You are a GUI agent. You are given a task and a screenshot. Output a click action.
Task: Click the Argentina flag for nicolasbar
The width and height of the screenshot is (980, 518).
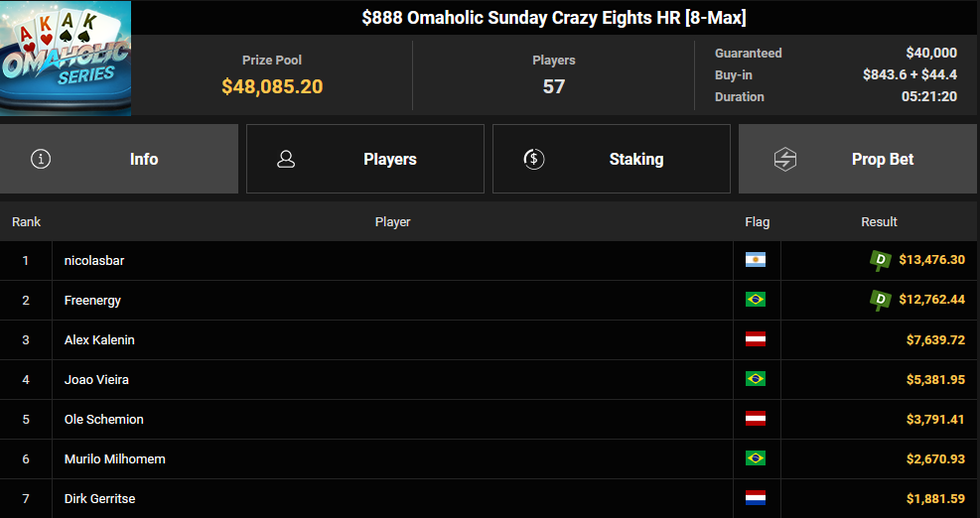pos(756,260)
